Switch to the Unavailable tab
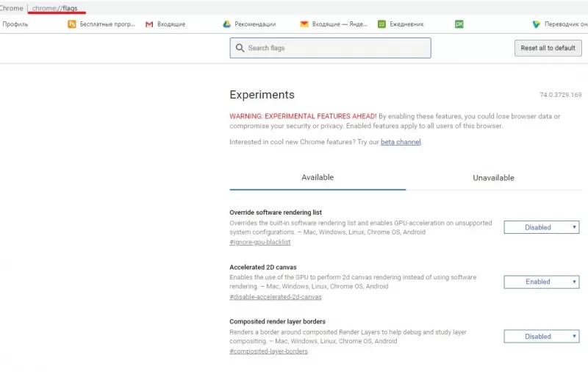Viewport: 588px width, 372px height. click(x=493, y=178)
